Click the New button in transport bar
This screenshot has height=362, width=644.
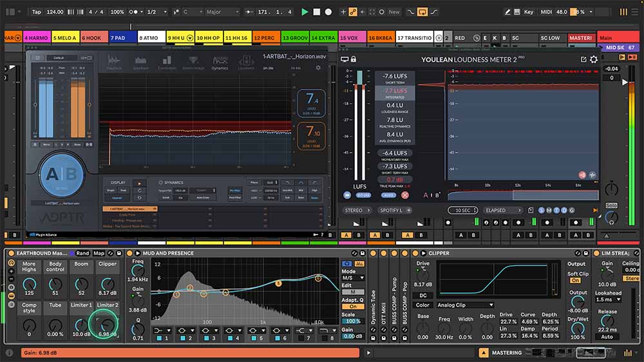(x=394, y=12)
